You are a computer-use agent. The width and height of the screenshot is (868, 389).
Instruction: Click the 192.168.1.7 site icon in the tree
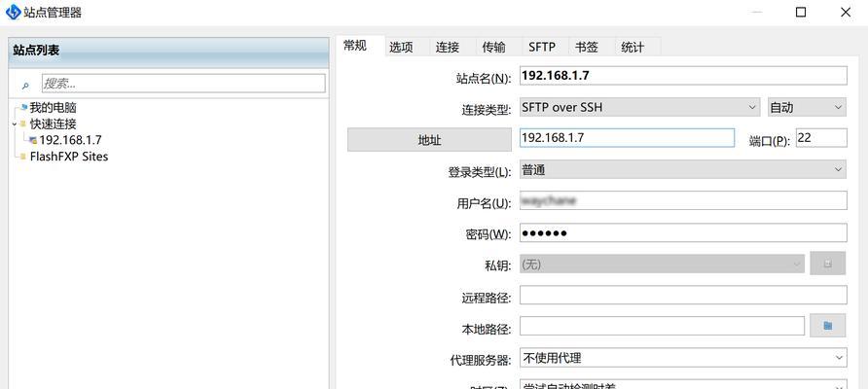[33, 140]
